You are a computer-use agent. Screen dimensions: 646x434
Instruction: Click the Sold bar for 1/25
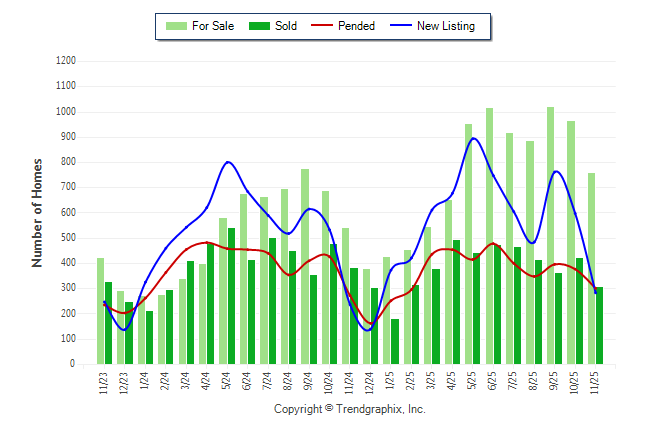coord(395,342)
